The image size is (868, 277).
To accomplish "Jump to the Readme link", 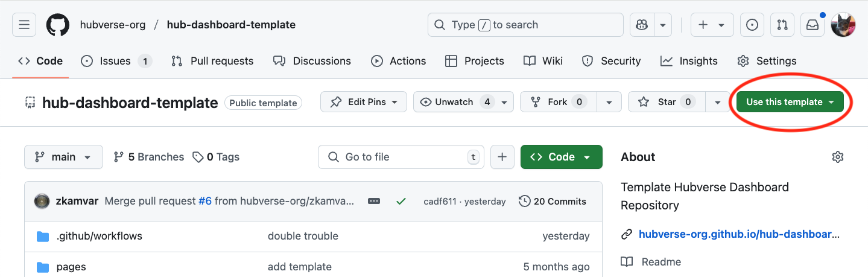I will 661,262.
